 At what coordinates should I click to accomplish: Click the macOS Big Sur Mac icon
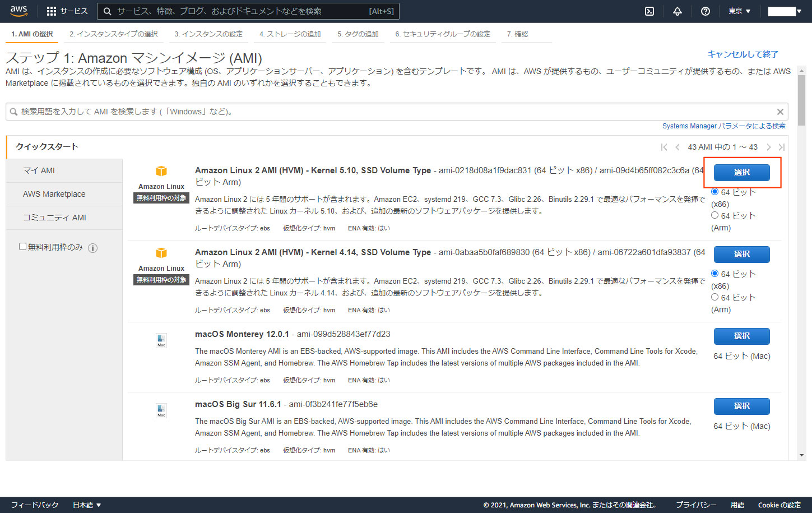coord(161,410)
